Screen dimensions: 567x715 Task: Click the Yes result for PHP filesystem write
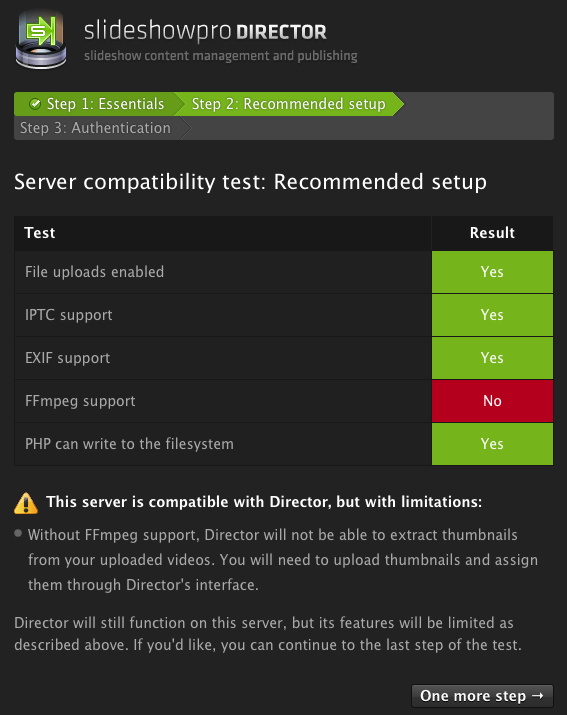point(492,444)
